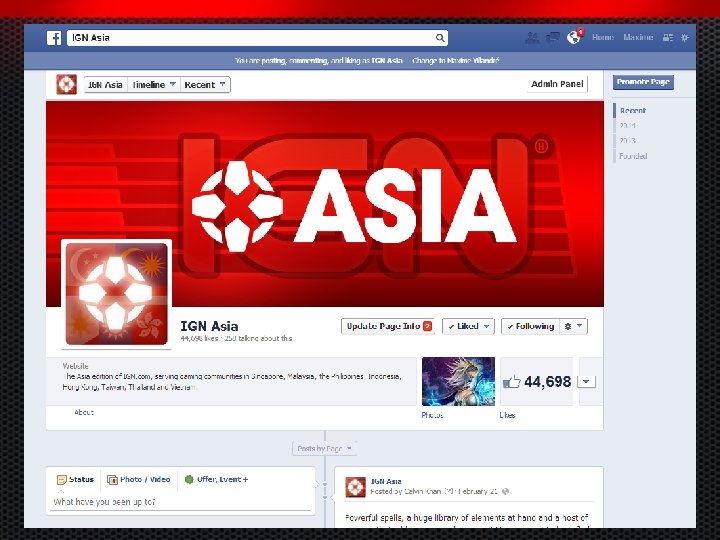This screenshot has width=720, height=540.
Task: Click the 44,698 likes count text
Action: coord(199,338)
